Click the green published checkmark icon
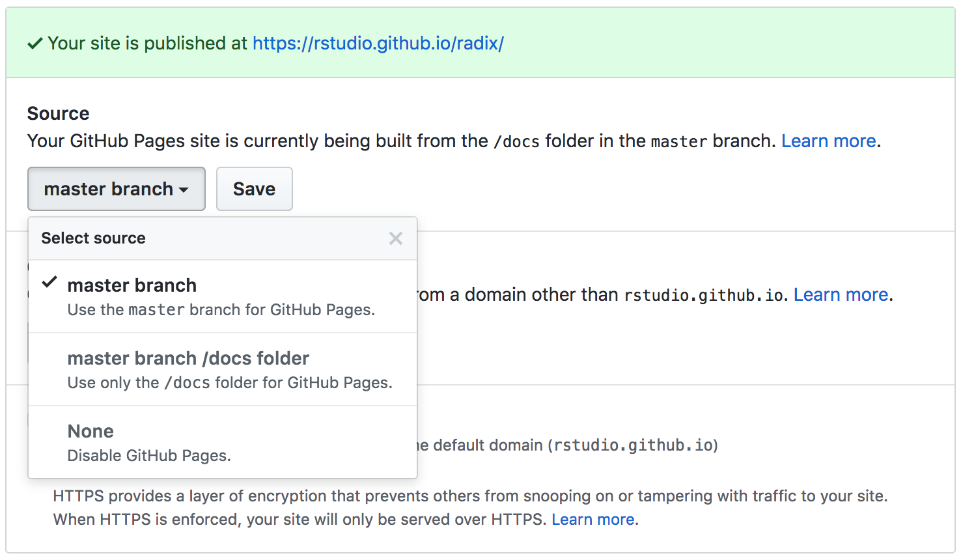 point(35,44)
